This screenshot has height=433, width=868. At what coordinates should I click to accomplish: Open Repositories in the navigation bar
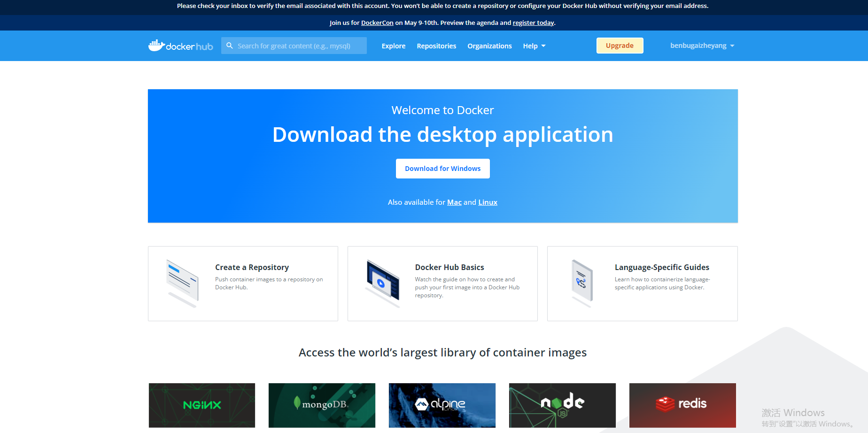coord(436,46)
